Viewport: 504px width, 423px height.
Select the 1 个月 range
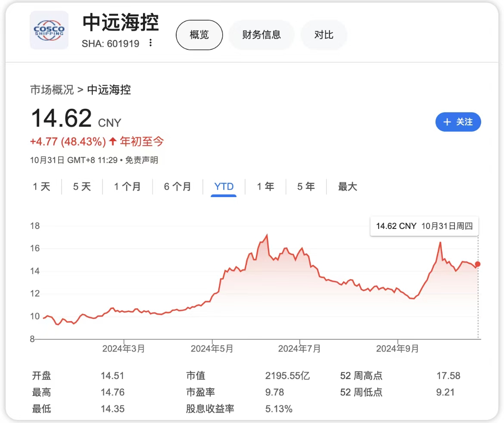[x=128, y=186]
